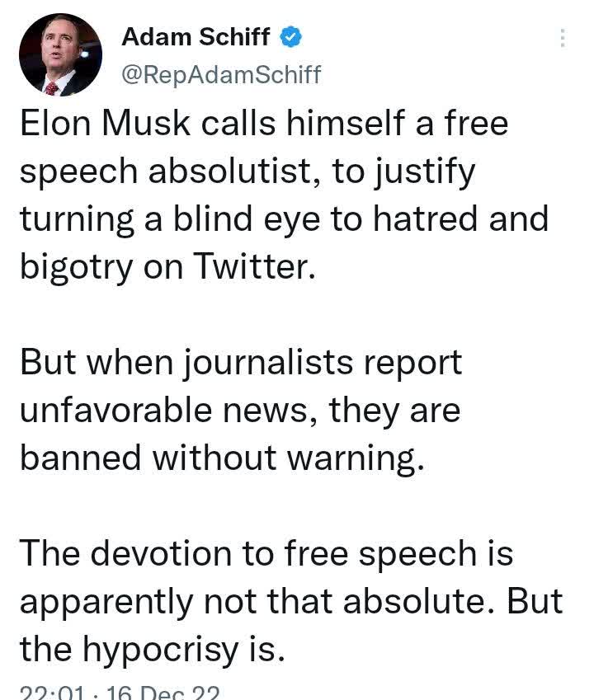This screenshot has height=700, width=594.
Task: Click the word "journalists" in second paragraph
Action: (269, 364)
